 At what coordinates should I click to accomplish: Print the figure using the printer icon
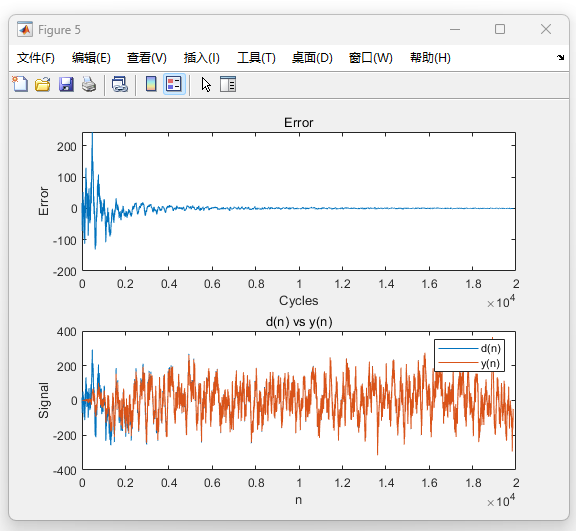point(89,84)
